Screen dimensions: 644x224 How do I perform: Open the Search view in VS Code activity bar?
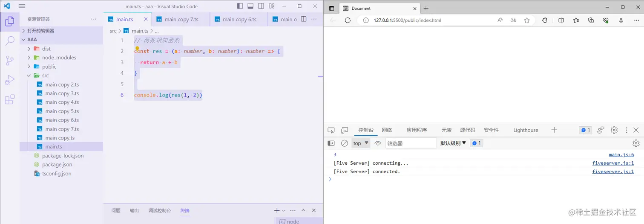coord(10,41)
